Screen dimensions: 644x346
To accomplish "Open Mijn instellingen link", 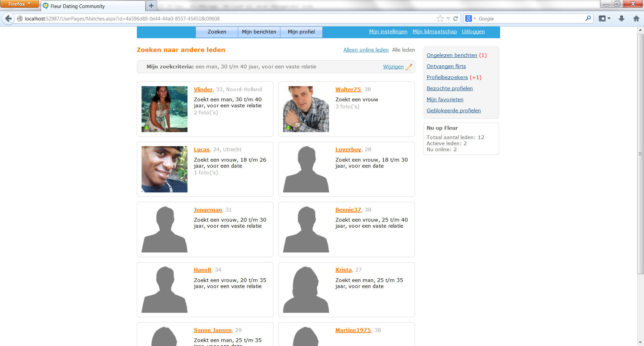I will coord(388,32).
